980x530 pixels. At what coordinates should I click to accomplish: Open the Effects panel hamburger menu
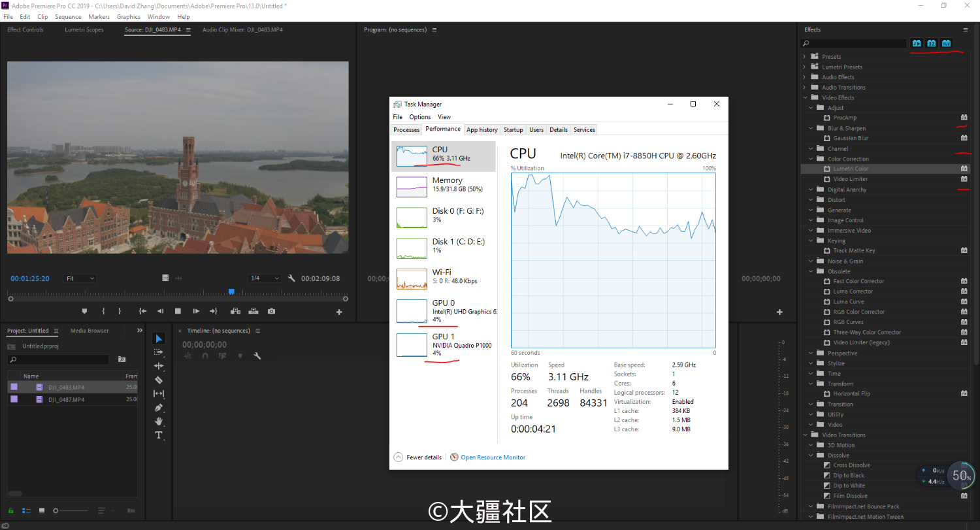pos(966,29)
